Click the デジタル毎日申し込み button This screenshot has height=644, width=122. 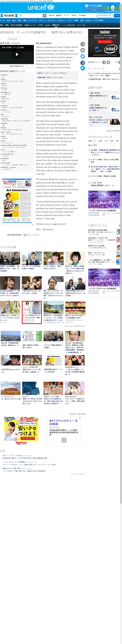[104, 15]
